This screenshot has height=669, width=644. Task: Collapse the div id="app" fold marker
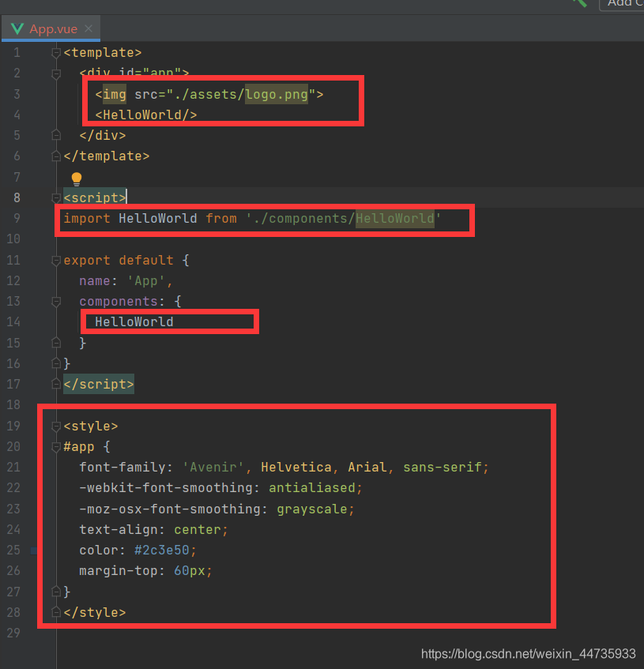coord(56,73)
